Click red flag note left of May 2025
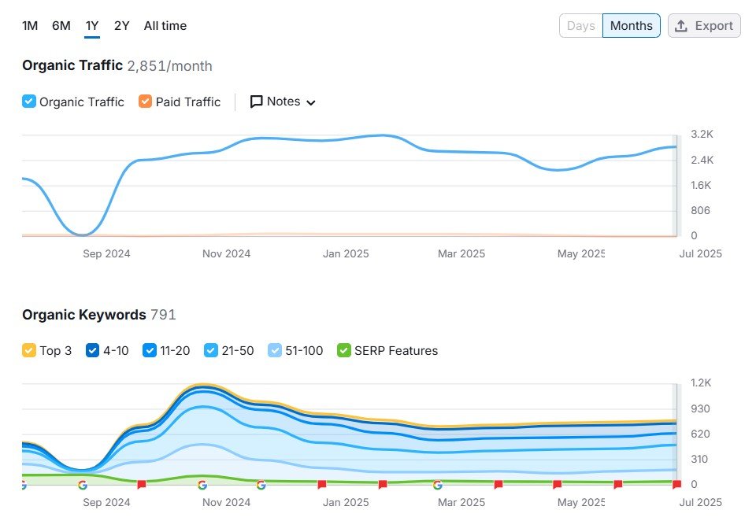This screenshot has width=756, height=532. click(x=558, y=485)
